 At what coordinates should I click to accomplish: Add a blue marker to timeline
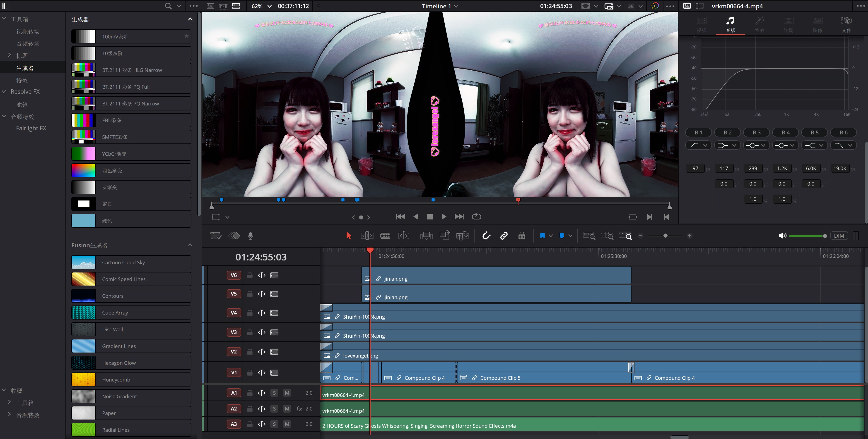(x=561, y=236)
